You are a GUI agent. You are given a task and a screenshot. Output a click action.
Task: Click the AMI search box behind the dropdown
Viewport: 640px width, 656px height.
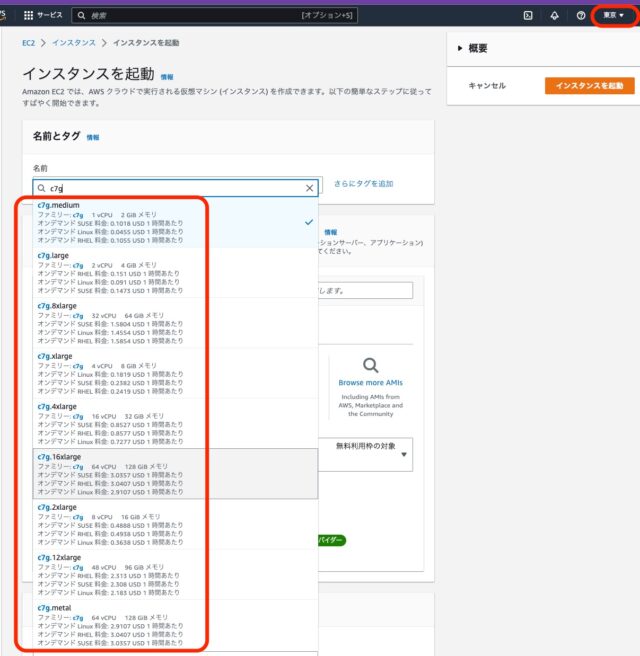366,290
